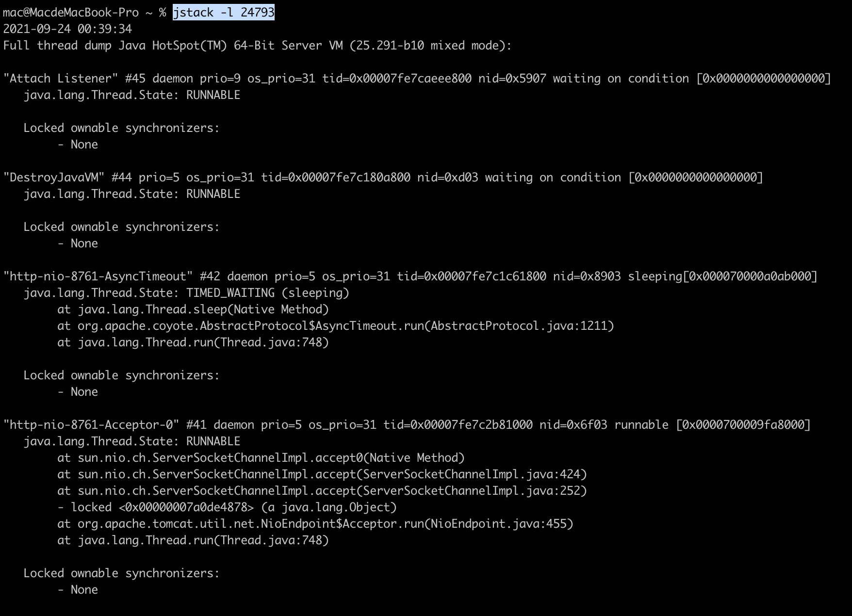The width and height of the screenshot is (852, 616).
Task: Click '- None' under the Acceptor-0 thread
Action: pyautogui.click(x=78, y=589)
